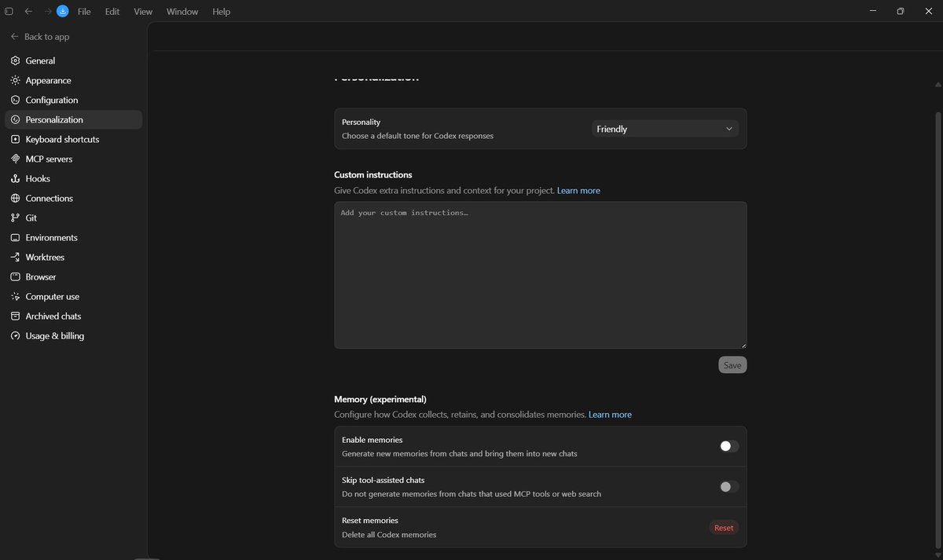
Task: Open Environments settings page
Action: point(73,237)
